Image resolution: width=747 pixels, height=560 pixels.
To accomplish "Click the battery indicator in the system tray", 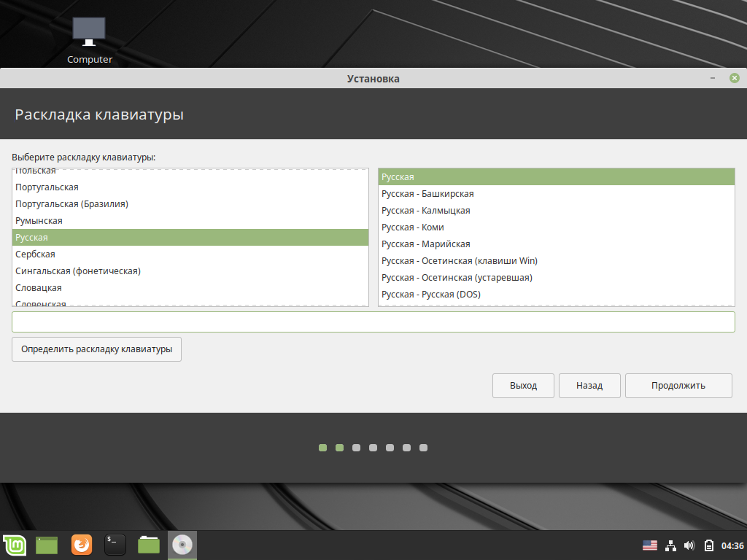I will pyautogui.click(x=708, y=544).
